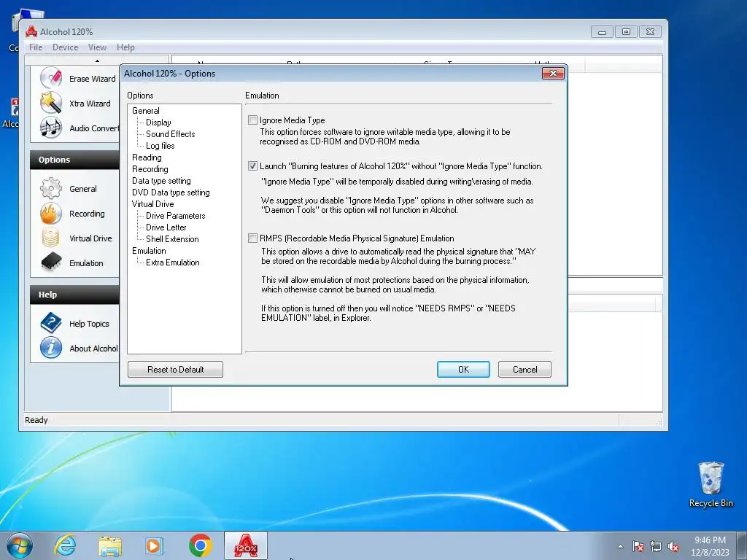Collapse the Options sidebar section header
The width and height of the screenshot is (747, 560).
click(74, 160)
